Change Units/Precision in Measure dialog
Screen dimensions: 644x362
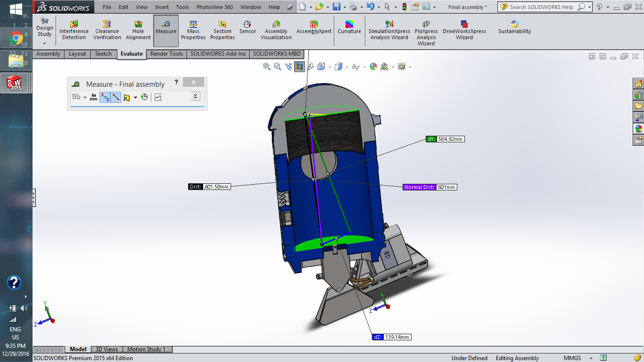click(x=94, y=97)
